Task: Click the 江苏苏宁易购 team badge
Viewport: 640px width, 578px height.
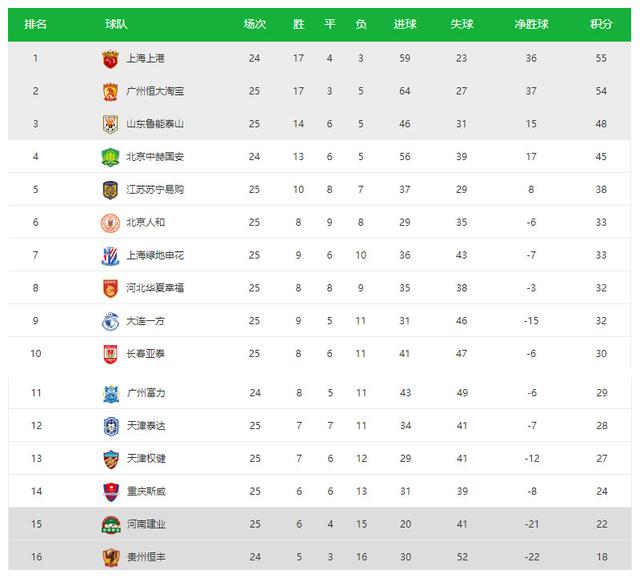Action: [110, 189]
